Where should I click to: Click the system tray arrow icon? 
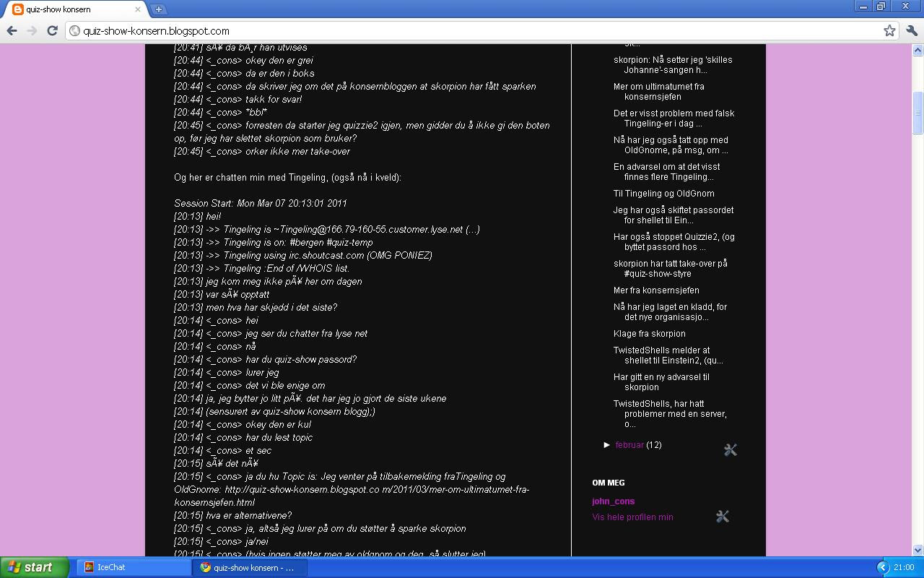tap(883, 567)
